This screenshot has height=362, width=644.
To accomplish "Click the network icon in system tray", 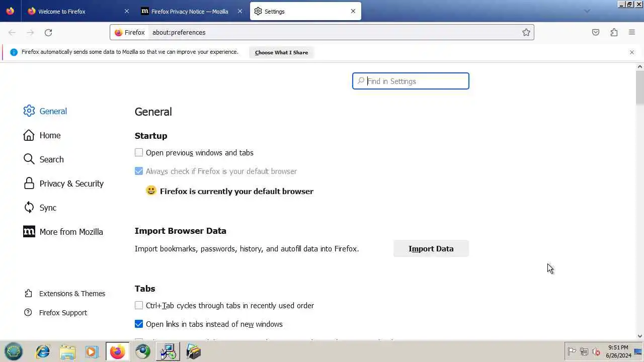I will pyautogui.click(x=584, y=352).
